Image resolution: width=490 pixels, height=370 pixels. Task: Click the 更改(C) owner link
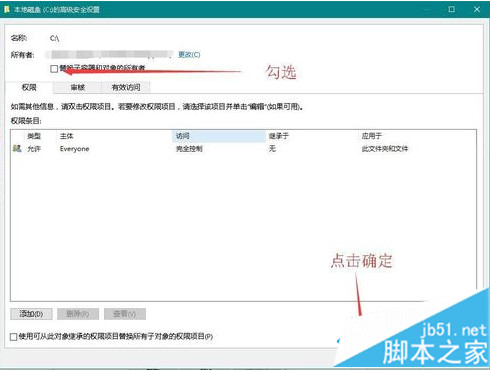pos(189,54)
